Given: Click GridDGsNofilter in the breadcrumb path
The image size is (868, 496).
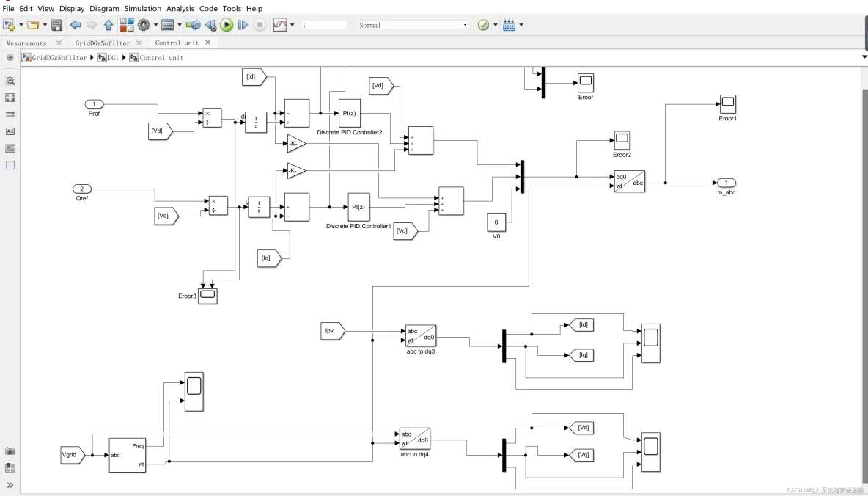Looking at the screenshot, I should pos(59,58).
